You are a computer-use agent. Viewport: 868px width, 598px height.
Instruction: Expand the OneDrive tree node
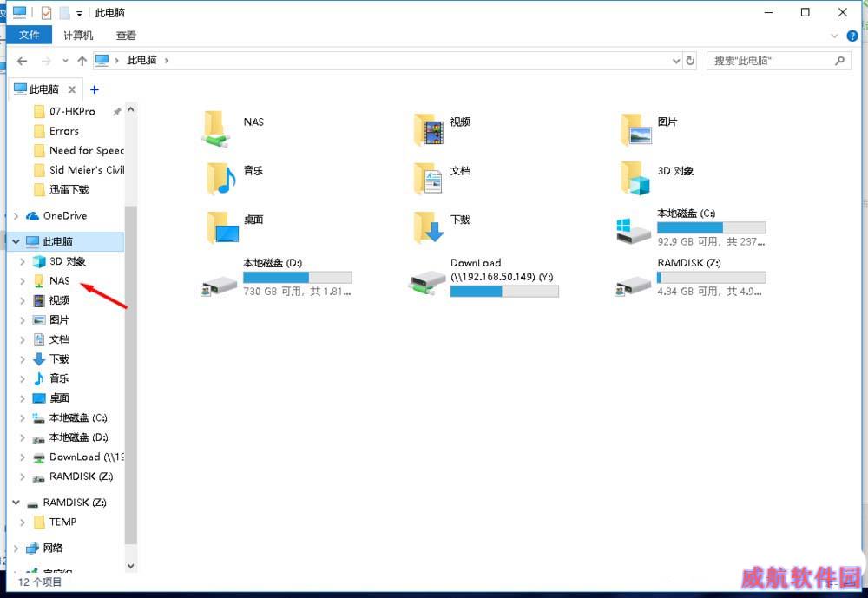(x=16, y=216)
